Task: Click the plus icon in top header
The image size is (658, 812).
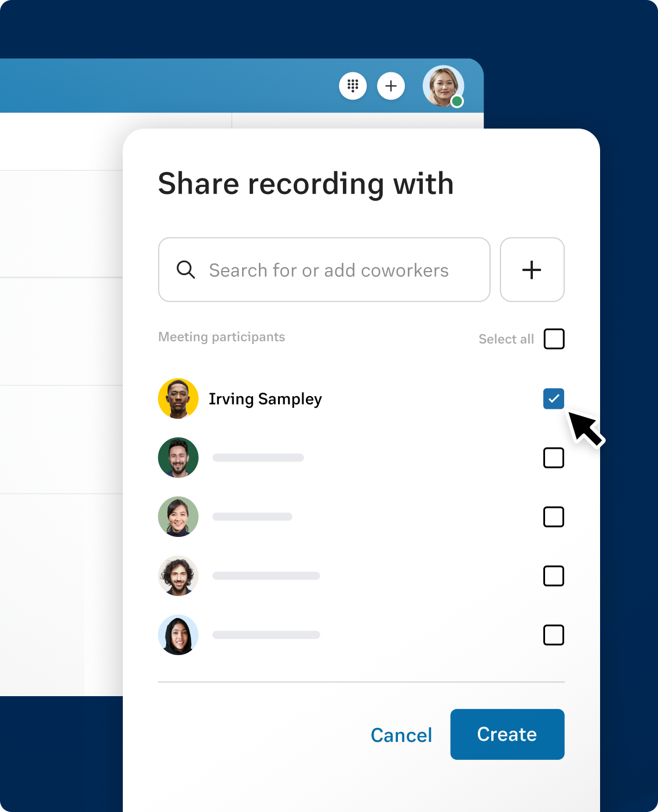Action: [391, 86]
